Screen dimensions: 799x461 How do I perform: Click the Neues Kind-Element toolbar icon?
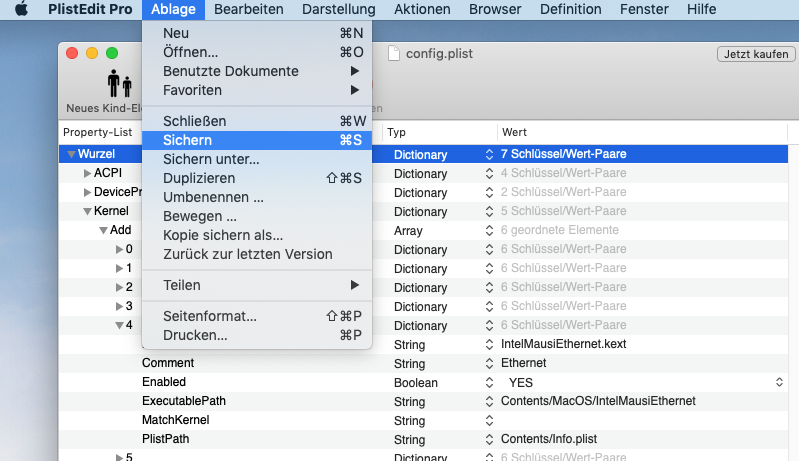click(120, 84)
